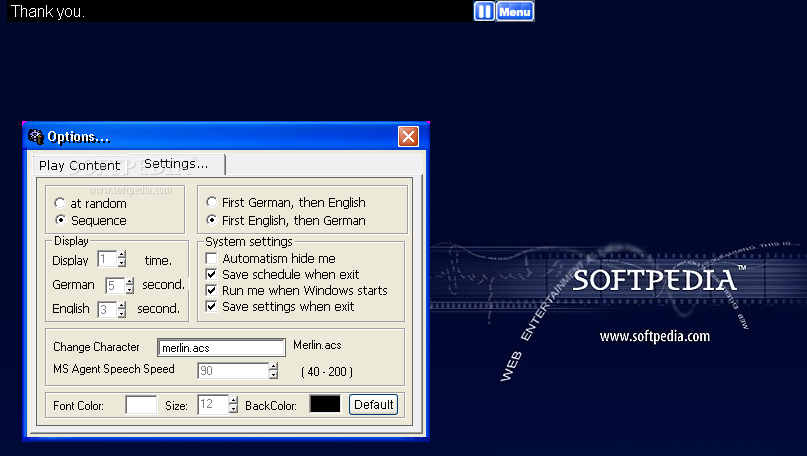Viewport: 807px width, 456px height.
Task: Increase the German seconds value
Action: coord(130,282)
